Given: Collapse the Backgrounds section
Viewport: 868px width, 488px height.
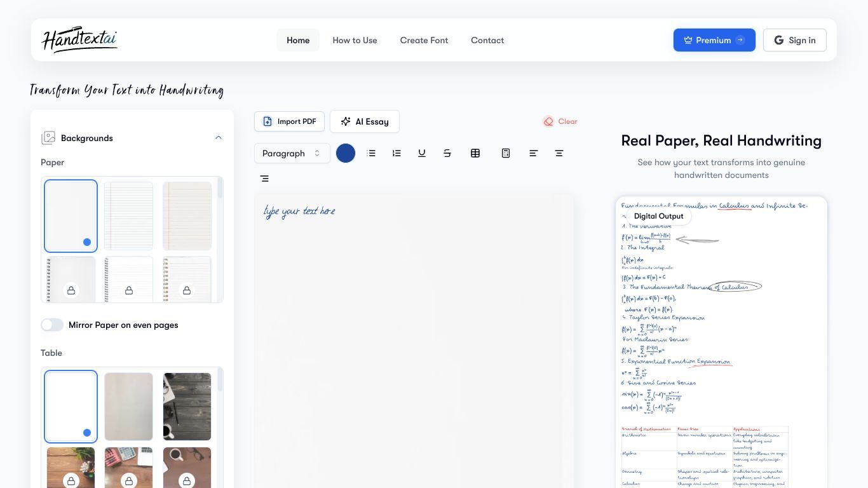Looking at the screenshot, I should tap(219, 138).
